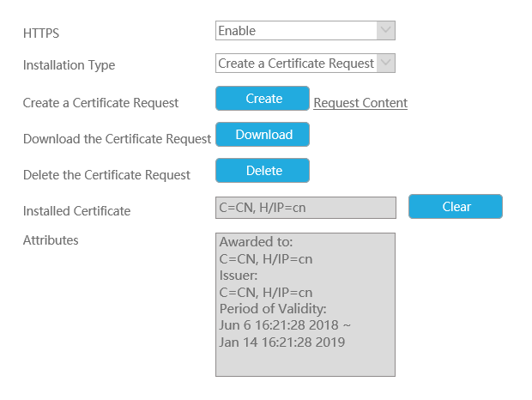Click the Create button

(x=263, y=99)
